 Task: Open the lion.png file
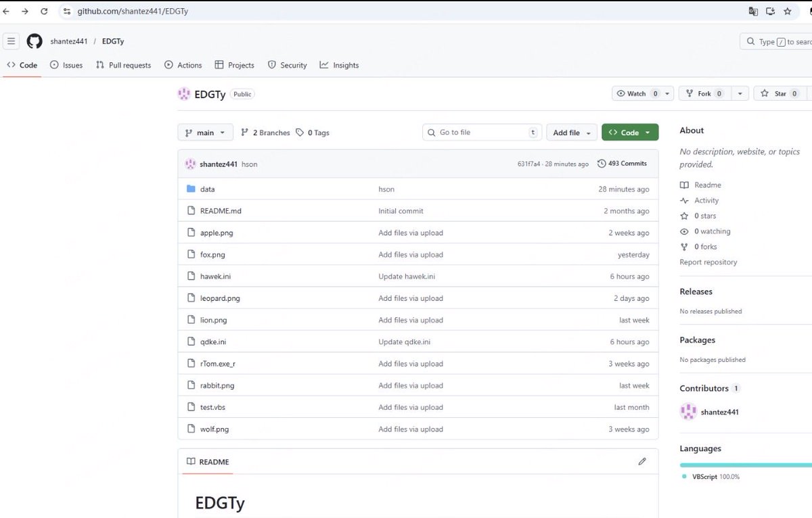pos(213,320)
